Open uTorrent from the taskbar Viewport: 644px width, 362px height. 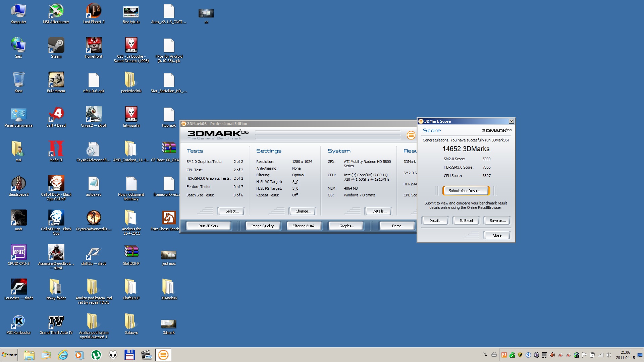point(96,355)
